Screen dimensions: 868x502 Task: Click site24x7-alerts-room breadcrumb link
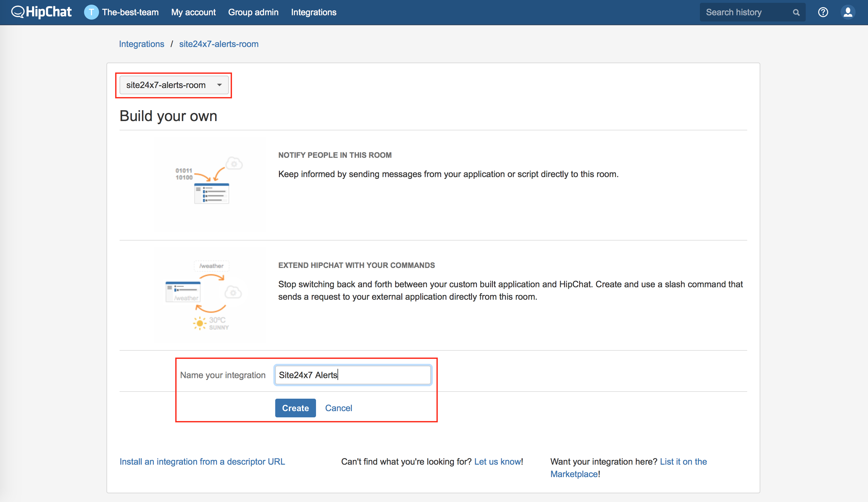[x=219, y=44]
